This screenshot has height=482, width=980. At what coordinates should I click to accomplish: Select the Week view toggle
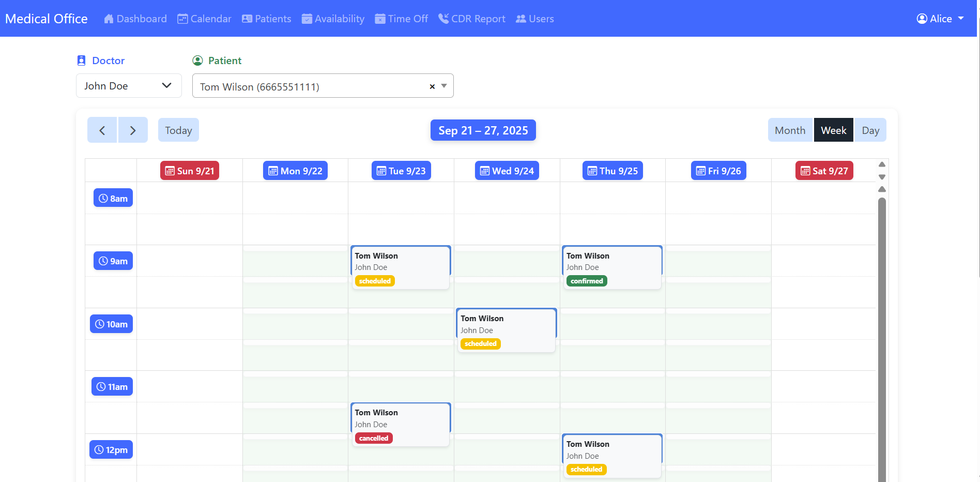(833, 130)
